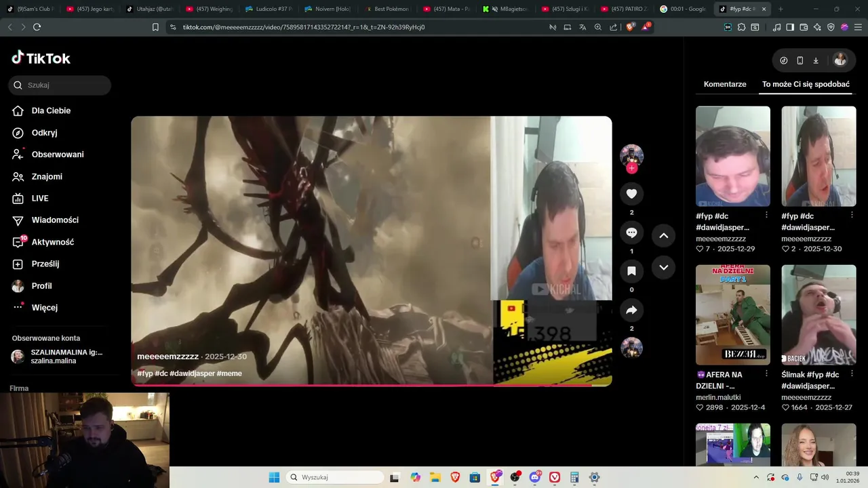Go to previous video up arrow
This screenshot has width=868, height=488.
(663, 235)
